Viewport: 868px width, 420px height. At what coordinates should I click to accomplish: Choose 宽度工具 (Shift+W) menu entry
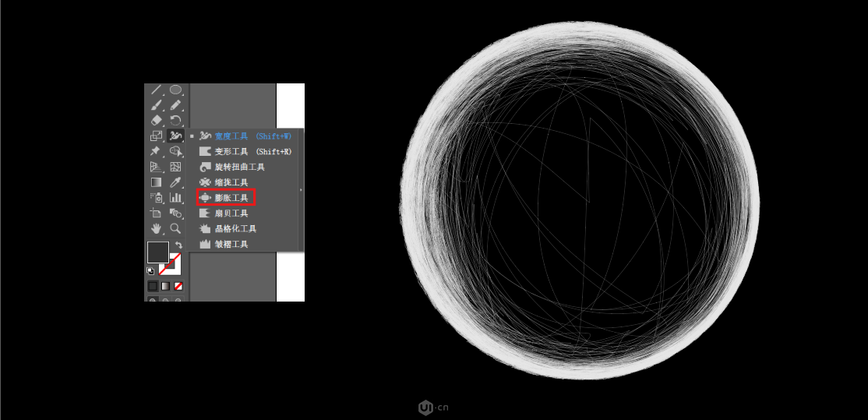click(242, 136)
